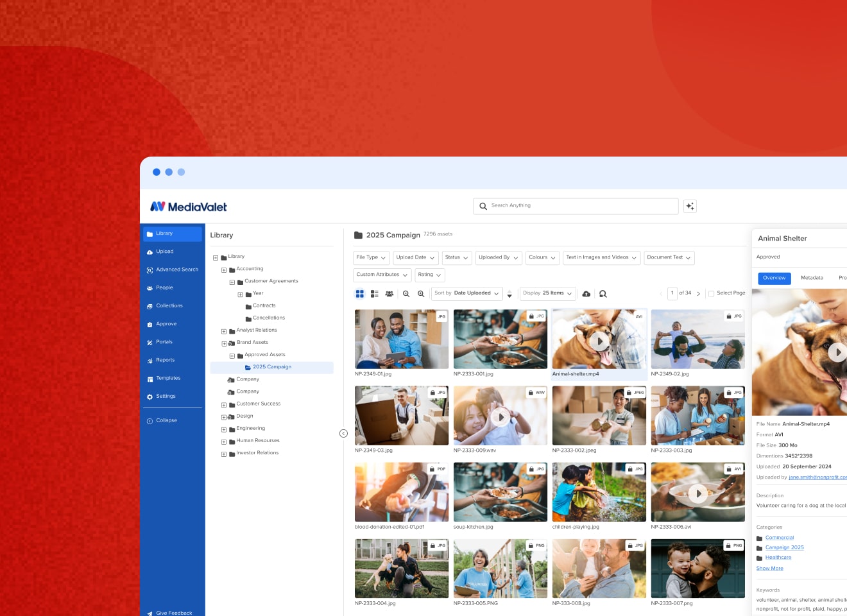This screenshot has height=616, width=847.
Task: Open the Custom Attributes dropdown
Action: [x=382, y=275]
